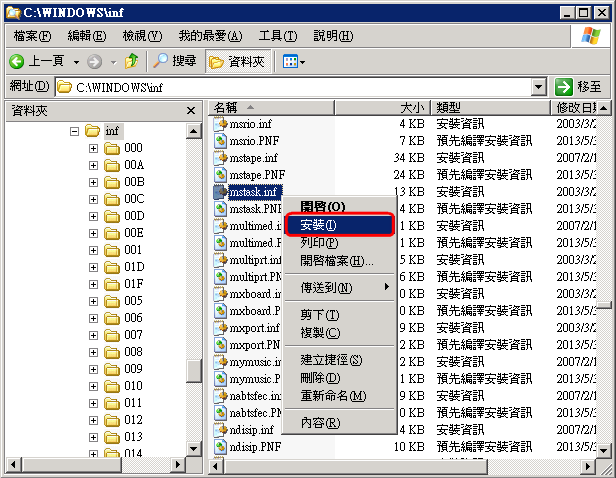Expand the 000 folder node
The height and width of the screenshot is (478, 616).
click(x=93, y=148)
